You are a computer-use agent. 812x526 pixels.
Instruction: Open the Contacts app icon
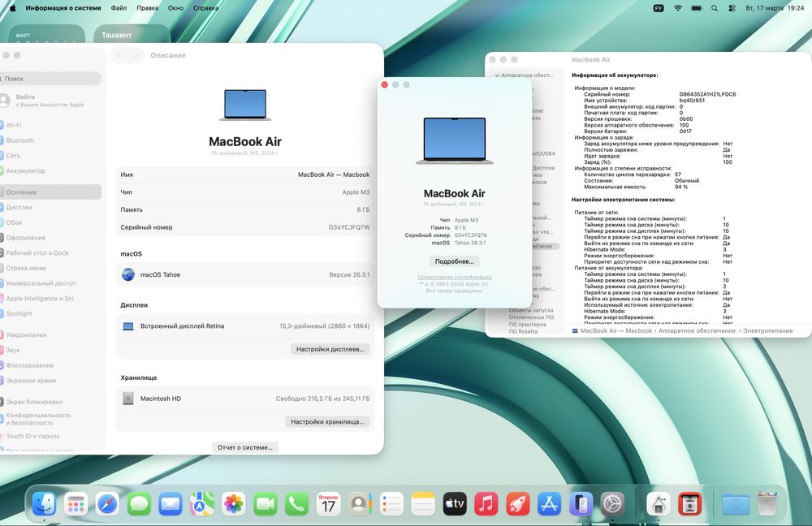[x=360, y=504]
